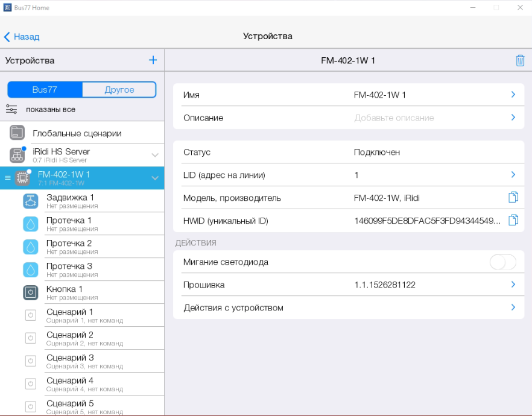The image size is (532, 416).
Task: Select Протечка 2 in device list
Action: pos(69,247)
